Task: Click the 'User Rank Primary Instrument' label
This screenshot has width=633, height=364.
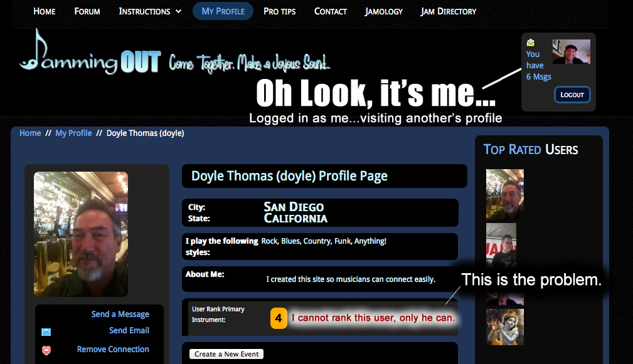Action: click(218, 315)
